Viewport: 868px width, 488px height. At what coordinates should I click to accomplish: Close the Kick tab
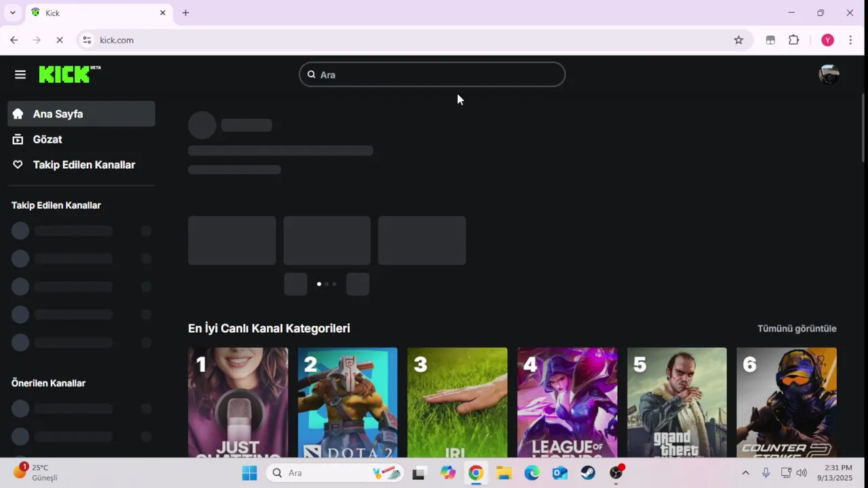coord(163,13)
